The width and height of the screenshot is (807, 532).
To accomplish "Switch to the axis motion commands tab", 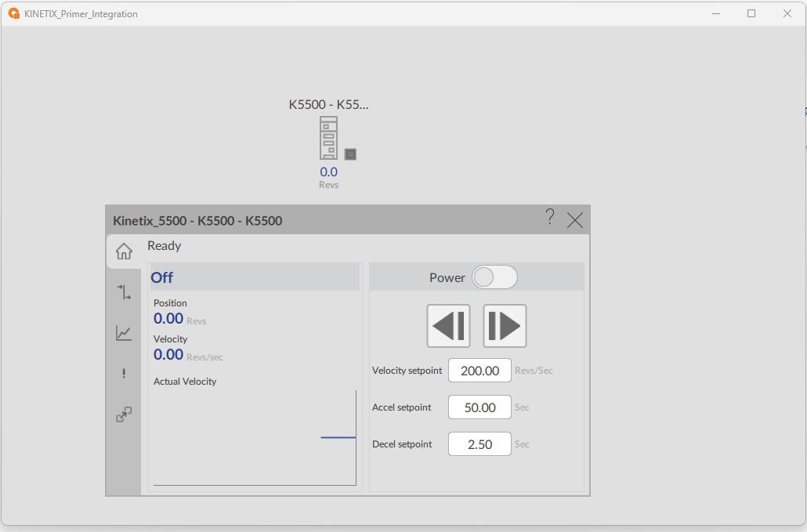I will pyautogui.click(x=124, y=292).
